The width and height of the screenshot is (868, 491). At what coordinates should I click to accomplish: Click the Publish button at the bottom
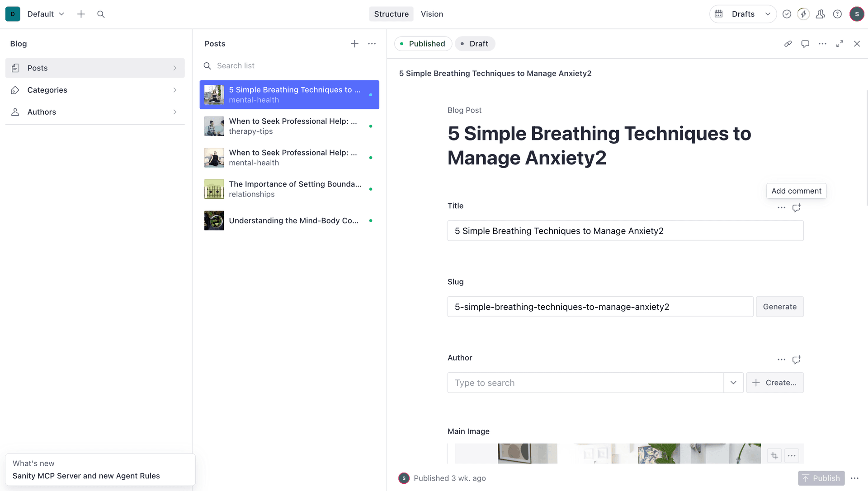[821, 478]
